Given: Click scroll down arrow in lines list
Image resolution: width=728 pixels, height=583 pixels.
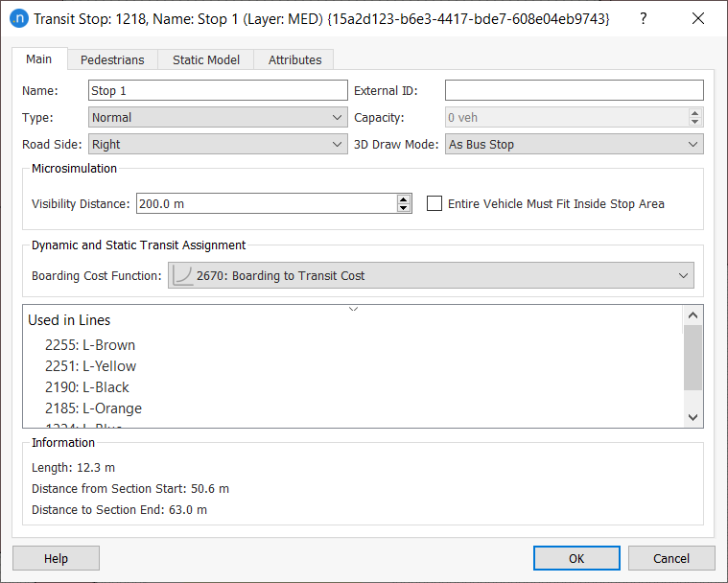Looking at the screenshot, I should pyautogui.click(x=693, y=417).
